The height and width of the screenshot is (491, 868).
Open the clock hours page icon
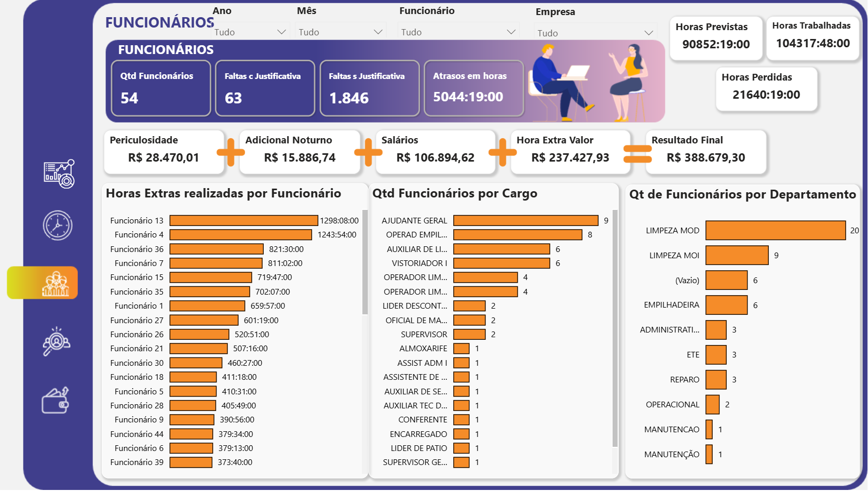(x=58, y=225)
